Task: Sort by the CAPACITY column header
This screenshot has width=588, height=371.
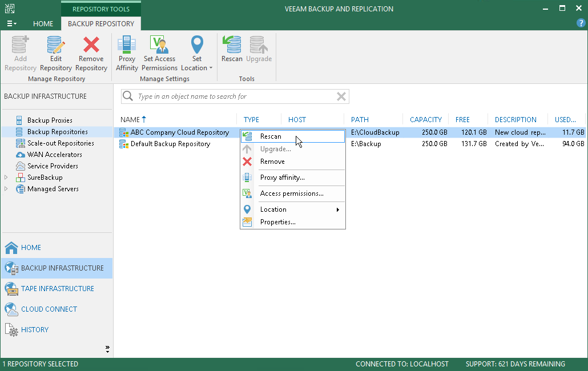Action: coord(426,119)
